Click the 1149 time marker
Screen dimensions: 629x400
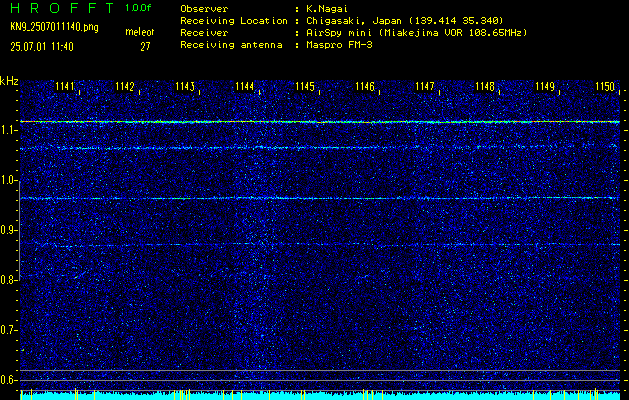pyautogui.click(x=544, y=86)
